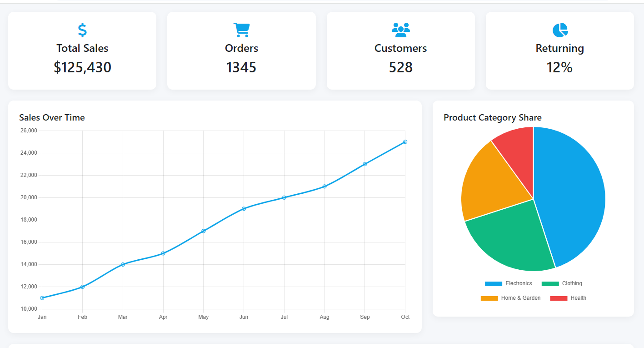Click the Customers card label
644x348 pixels.
pos(401,48)
